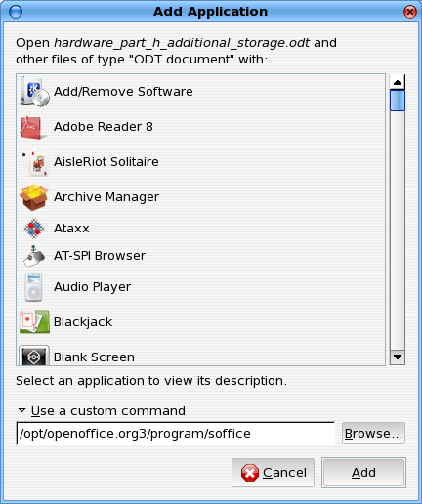Open the Browse... file chooser
Viewport: 422px width, 504px height.
coord(373,434)
